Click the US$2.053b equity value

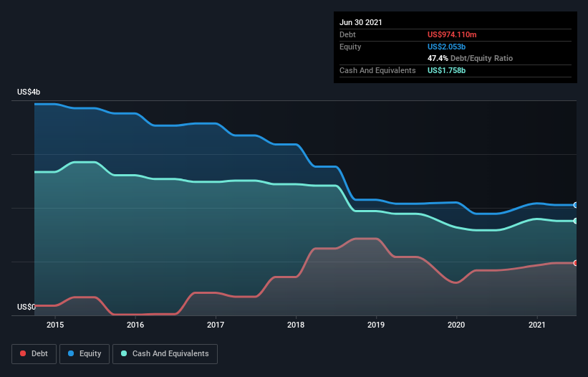[x=446, y=47]
